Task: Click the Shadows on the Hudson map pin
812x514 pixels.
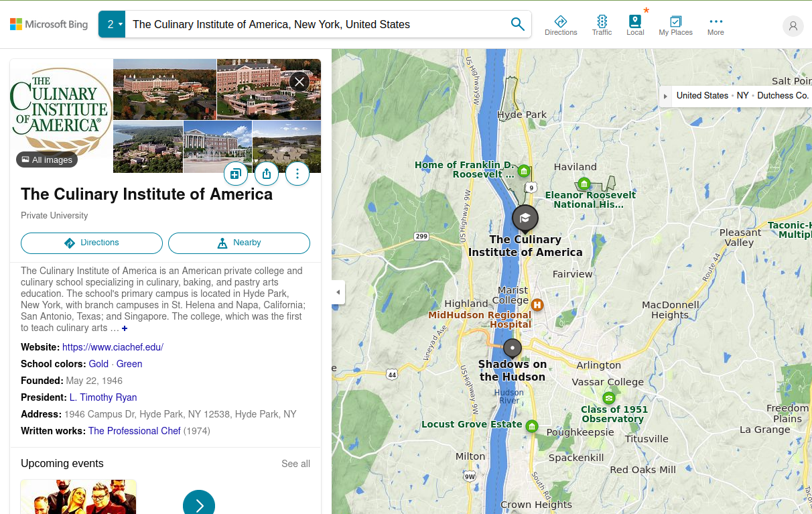Action: pos(513,348)
